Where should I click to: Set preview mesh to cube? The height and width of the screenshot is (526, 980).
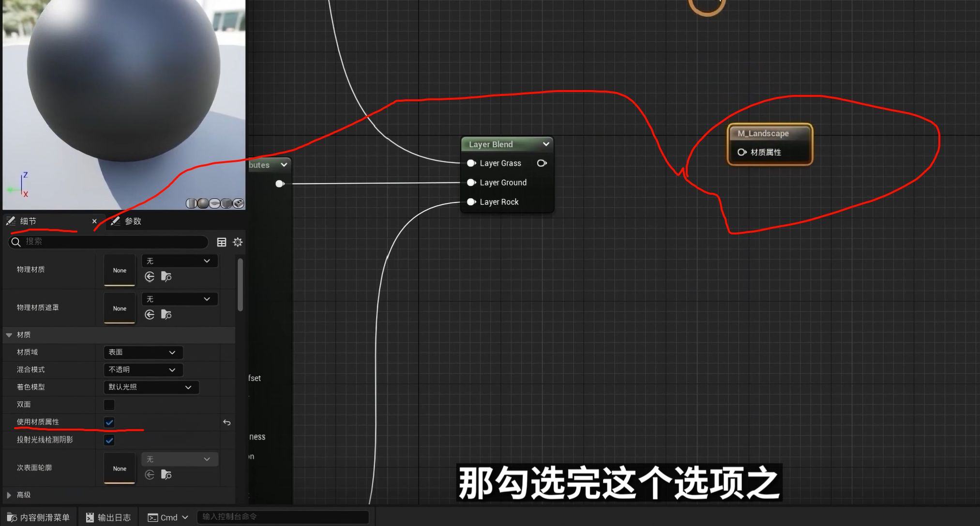click(226, 203)
